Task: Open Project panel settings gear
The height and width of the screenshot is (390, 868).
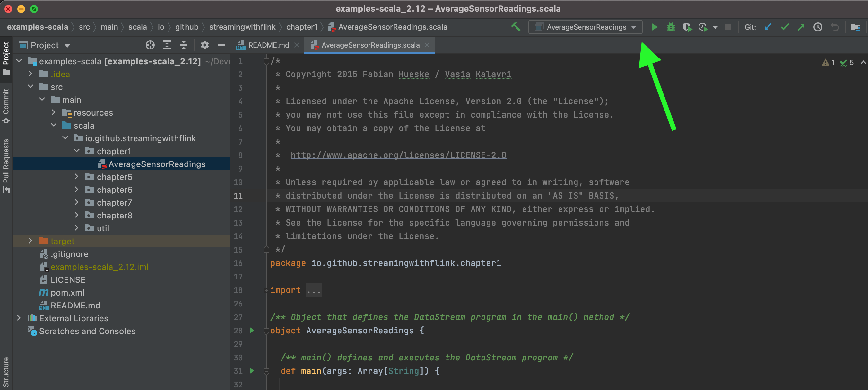Action: click(x=204, y=45)
